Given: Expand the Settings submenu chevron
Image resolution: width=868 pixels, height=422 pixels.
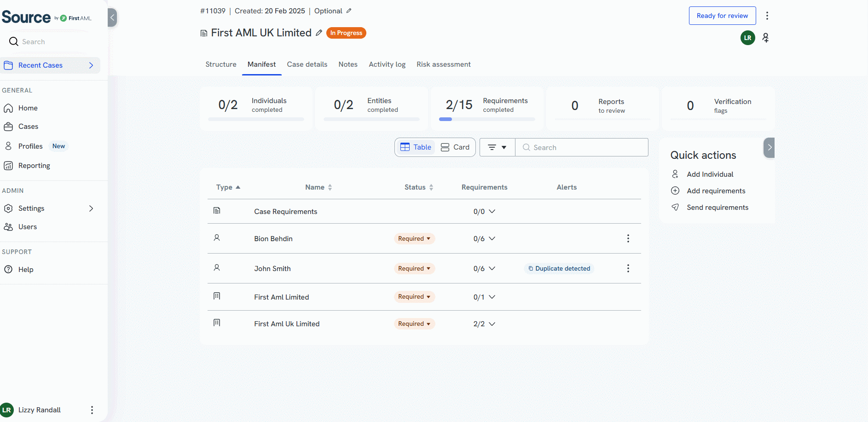Looking at the screenshot, I should pos(91,208).
